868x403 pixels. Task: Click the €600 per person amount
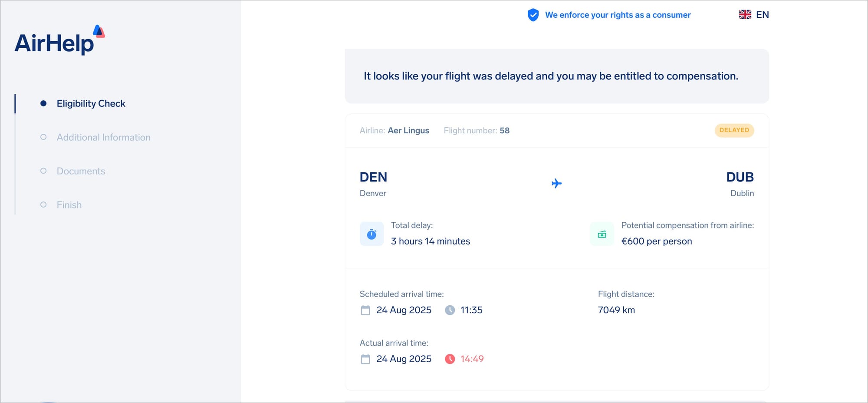[657, 241]
